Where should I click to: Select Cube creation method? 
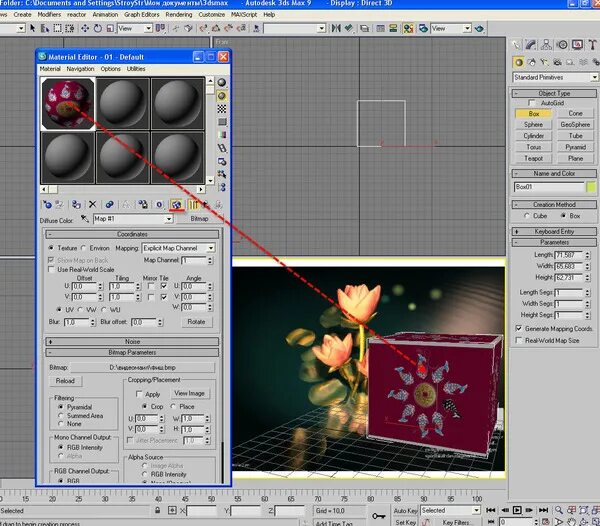click(x=527, y=216)
